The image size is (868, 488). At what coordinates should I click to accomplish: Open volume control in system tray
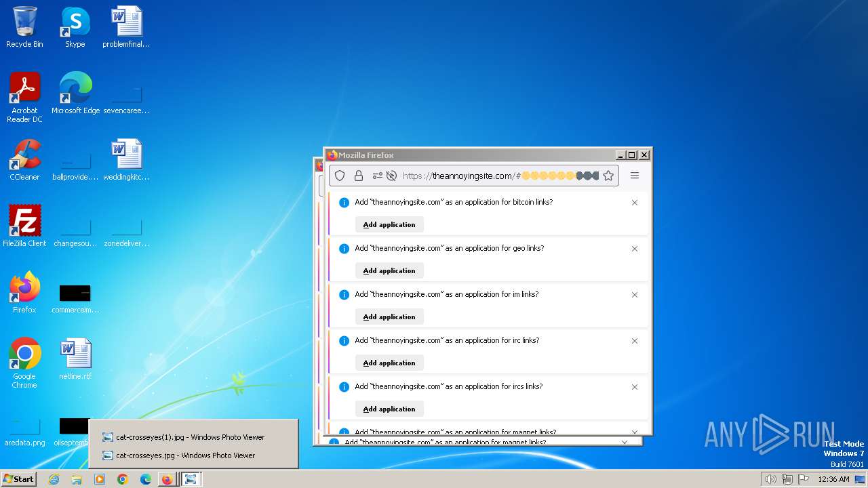coord(770,479)
